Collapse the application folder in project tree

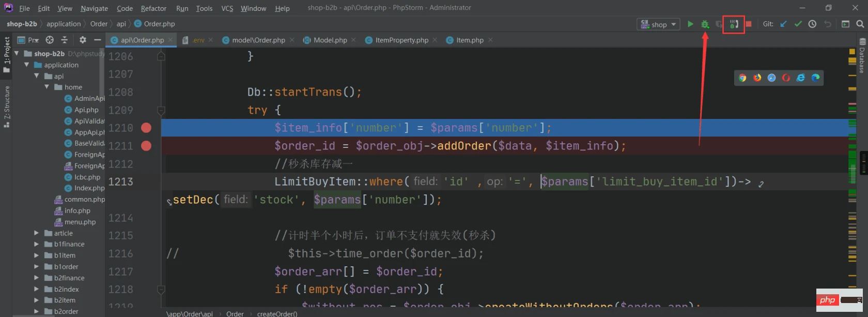(x=27, y=65)
